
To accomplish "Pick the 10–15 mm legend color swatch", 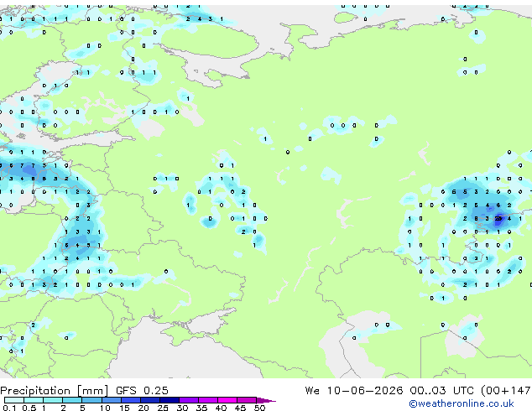I will tap(111, 400).
